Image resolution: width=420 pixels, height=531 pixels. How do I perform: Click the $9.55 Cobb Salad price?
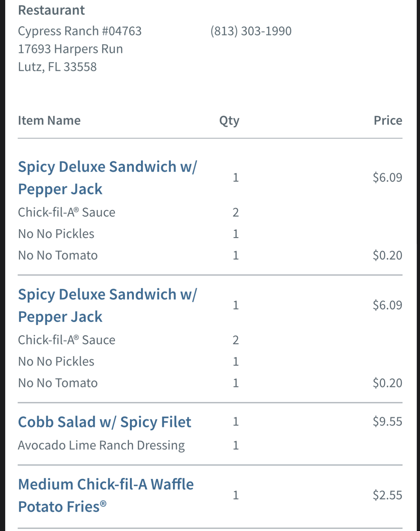pyautogui.click(x=387, y=422)
